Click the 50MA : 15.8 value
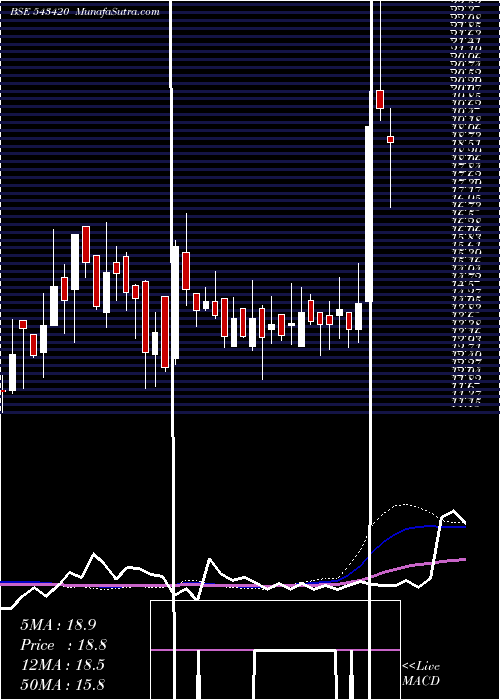500x700 pixels. (62, 684)
